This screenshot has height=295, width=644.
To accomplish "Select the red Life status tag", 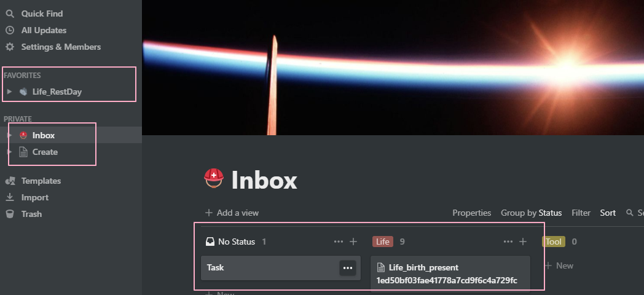I will (382, 242).
